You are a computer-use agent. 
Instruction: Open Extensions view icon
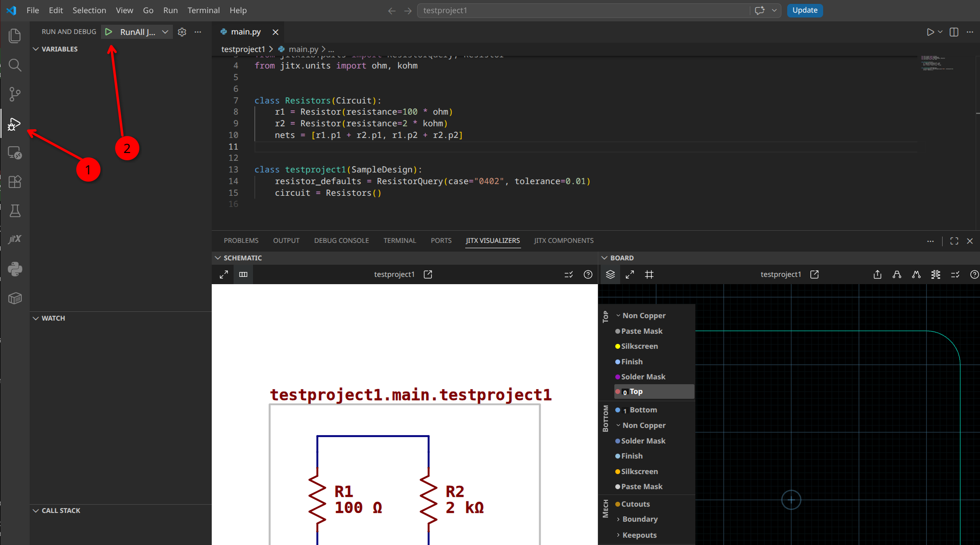click(15, 182)
